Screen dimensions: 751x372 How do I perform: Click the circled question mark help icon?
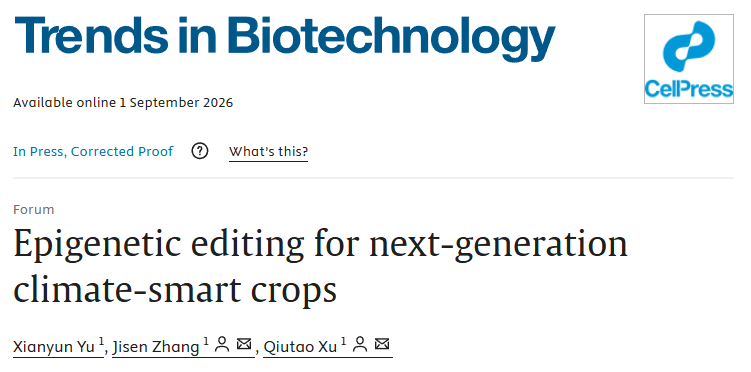200,152
